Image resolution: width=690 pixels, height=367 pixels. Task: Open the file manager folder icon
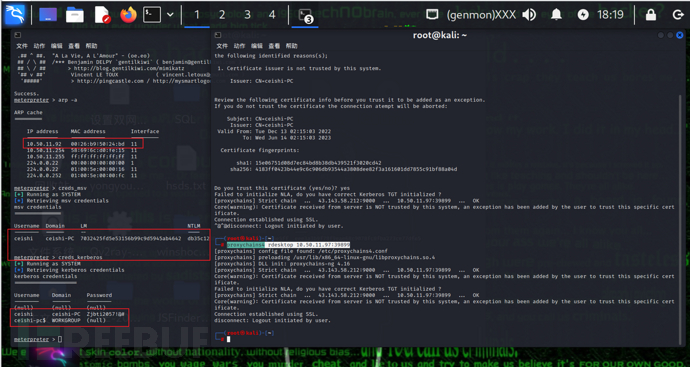75,15
